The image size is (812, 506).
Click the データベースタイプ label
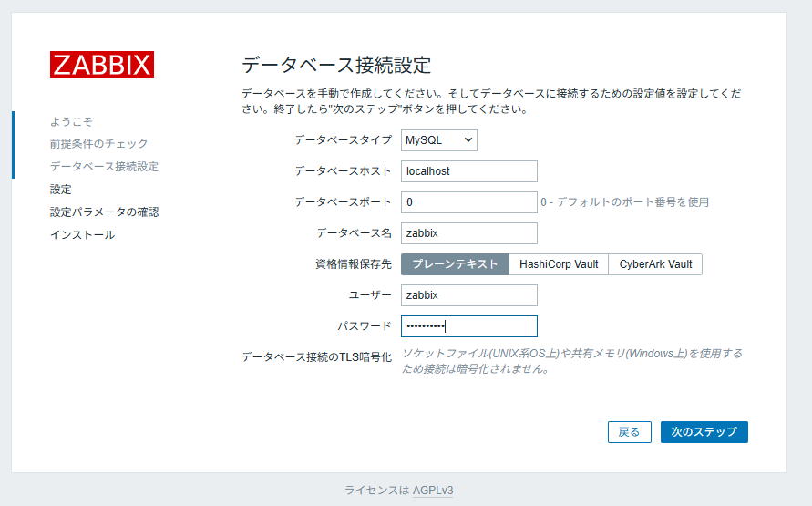[x=343, y=139]
